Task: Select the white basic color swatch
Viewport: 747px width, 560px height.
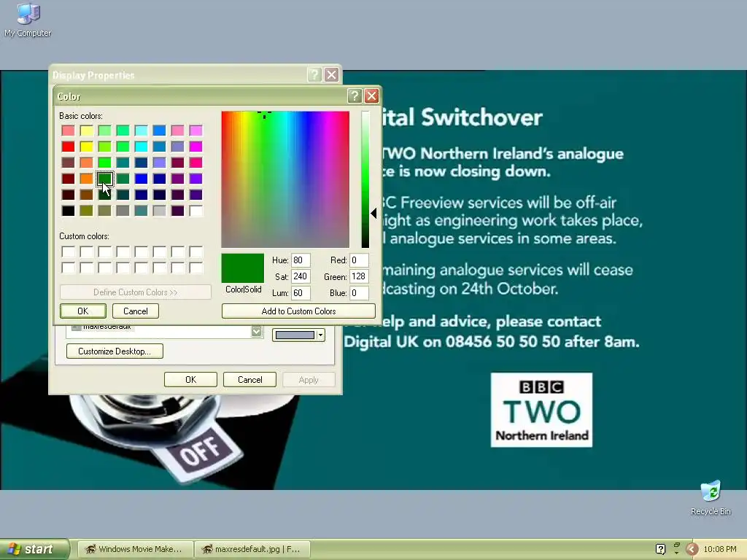Action: (196, 211)
